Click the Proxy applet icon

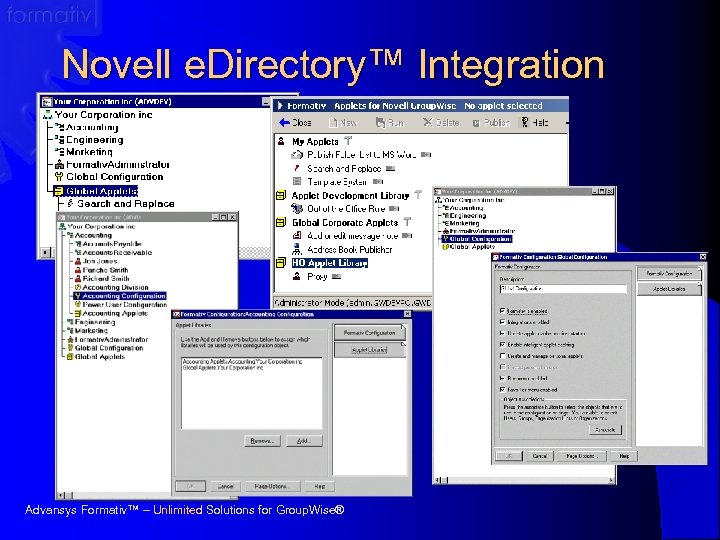click(x=297, y=276)
